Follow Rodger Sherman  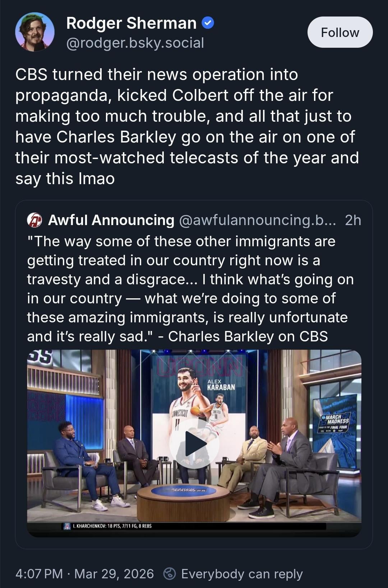click(340, 32)
